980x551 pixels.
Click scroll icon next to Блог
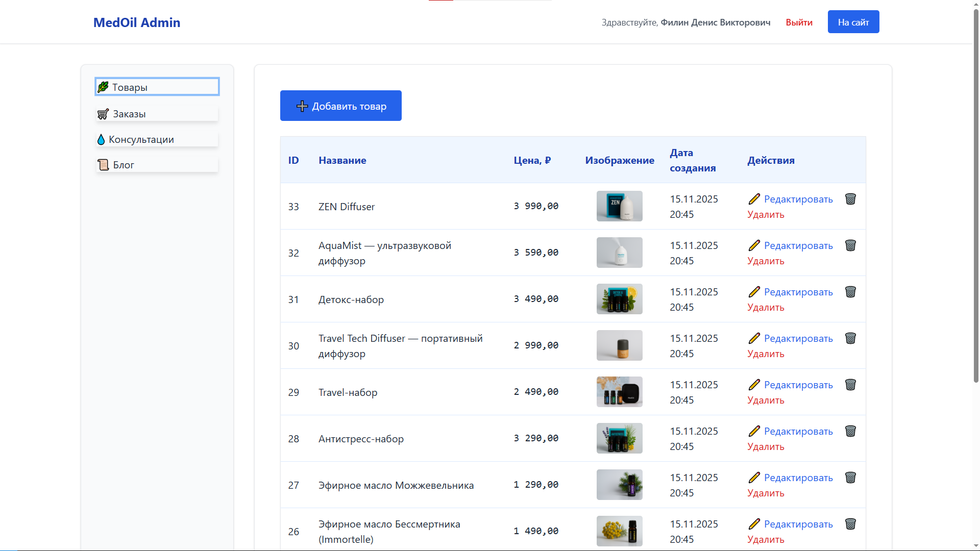[x=103, y=165]
